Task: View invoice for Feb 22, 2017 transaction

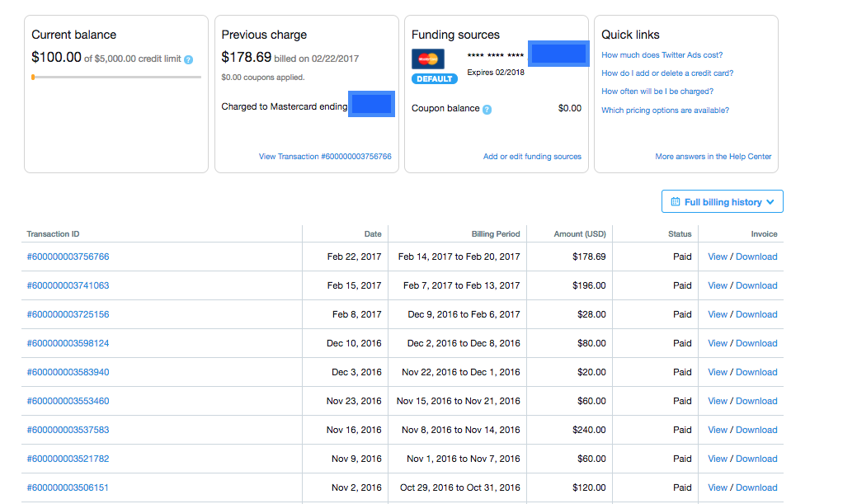Action: tap(718, 257)
